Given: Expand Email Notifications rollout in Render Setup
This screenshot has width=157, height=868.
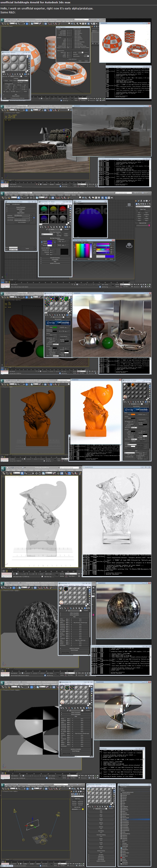Looking at the screenshot, I should (x=21, y=209).
